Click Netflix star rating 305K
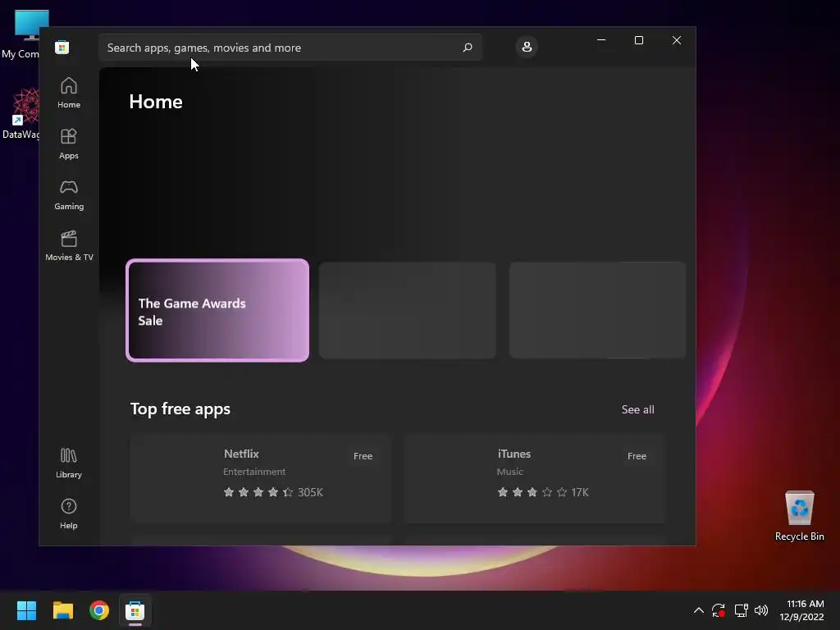 [x=273, y=492]
